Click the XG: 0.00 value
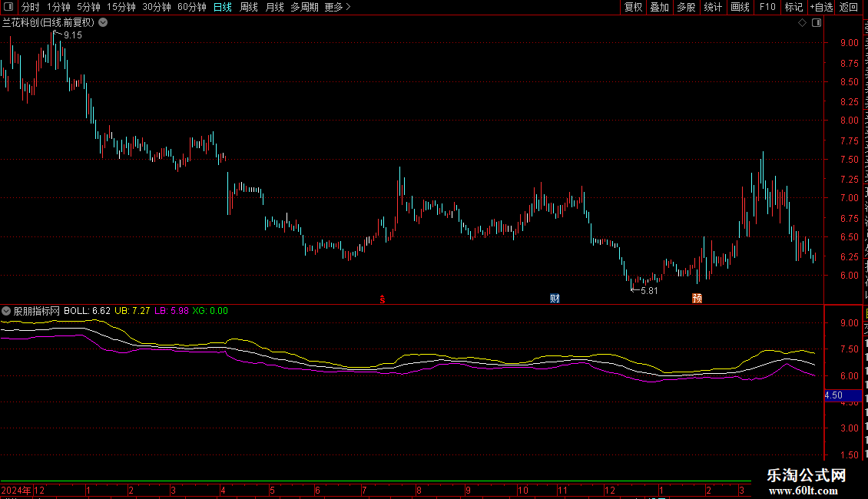Screen dimensions: 868x499 (x=210, y=311)
